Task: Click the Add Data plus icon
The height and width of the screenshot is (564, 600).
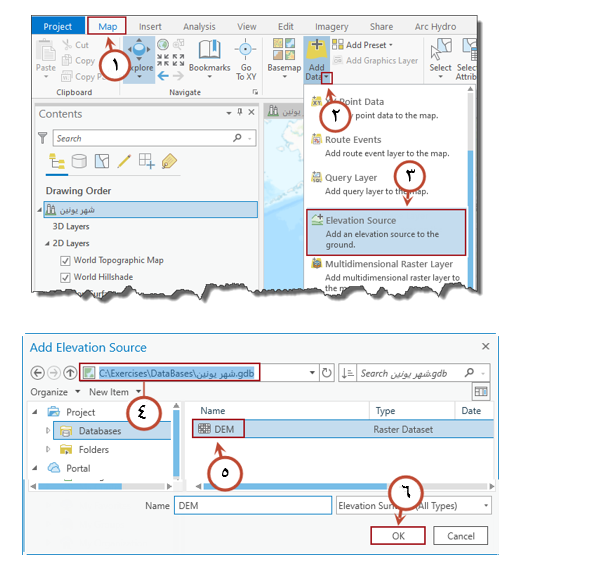Action: (x=316, y=47)
